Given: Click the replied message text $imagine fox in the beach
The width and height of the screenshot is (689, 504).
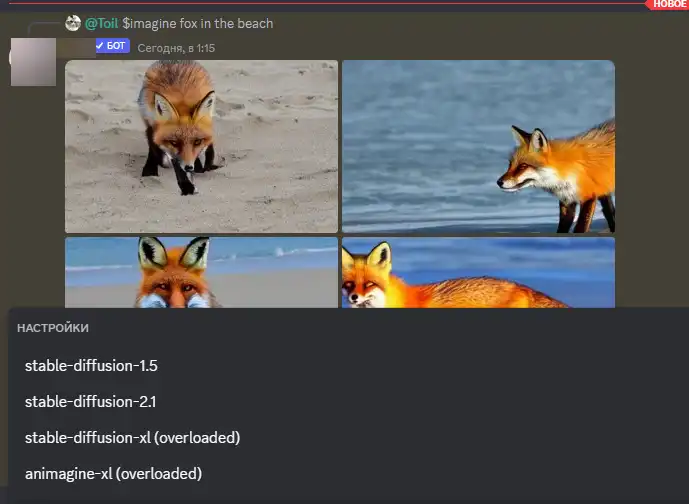Looking at the screenshot, I should [x=197, y=23].
